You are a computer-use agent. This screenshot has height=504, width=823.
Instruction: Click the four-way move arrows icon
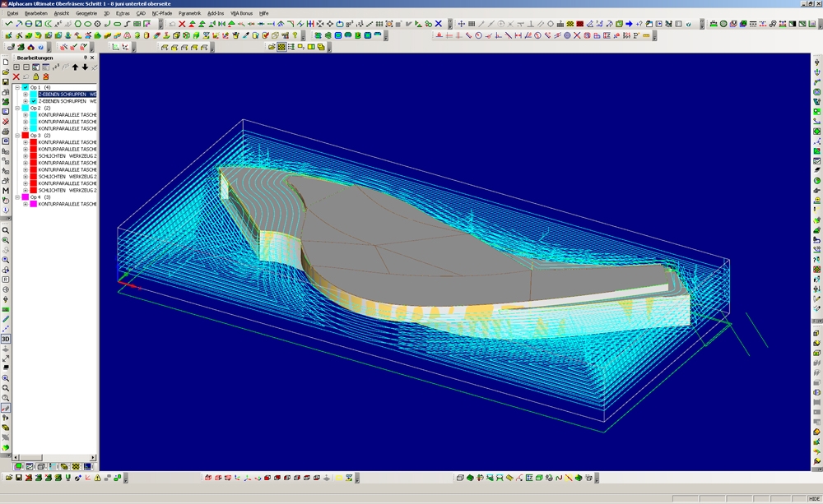point(462,24)
